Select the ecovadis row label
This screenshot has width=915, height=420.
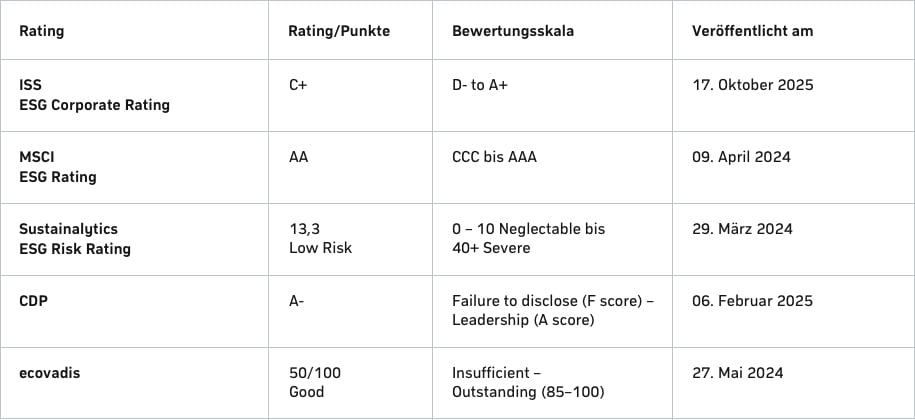tap(49, 373)
